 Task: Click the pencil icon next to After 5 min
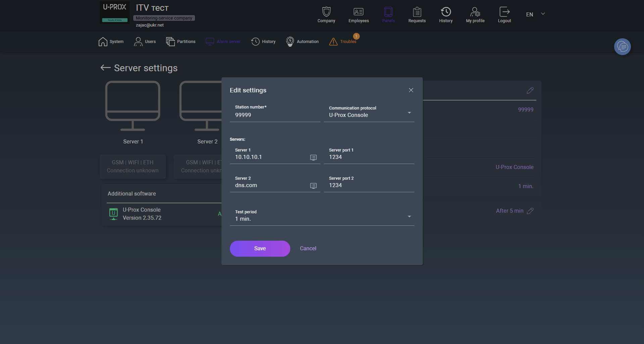(x=530, y=211)
